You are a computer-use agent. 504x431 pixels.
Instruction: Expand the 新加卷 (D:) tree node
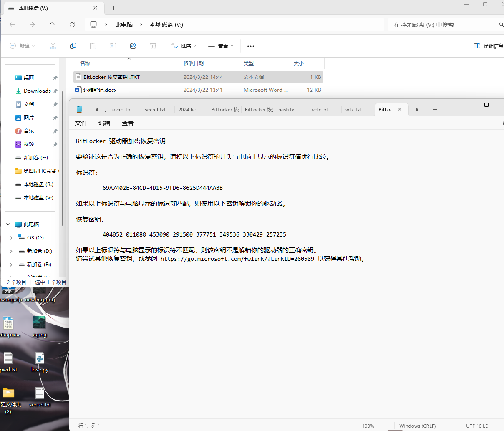[11, 251]
